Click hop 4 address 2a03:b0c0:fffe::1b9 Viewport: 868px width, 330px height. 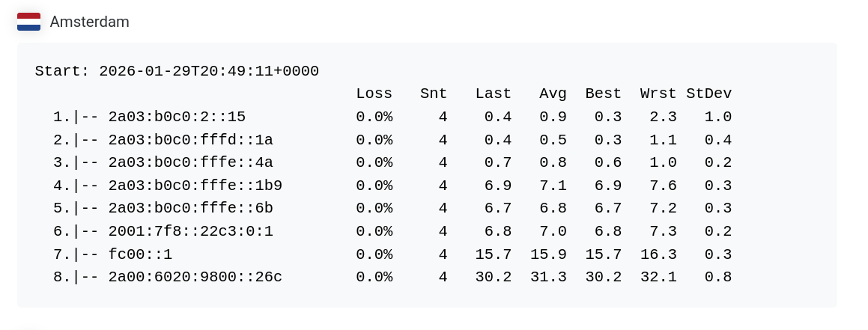pyautogui.click(x=195, y=186)
